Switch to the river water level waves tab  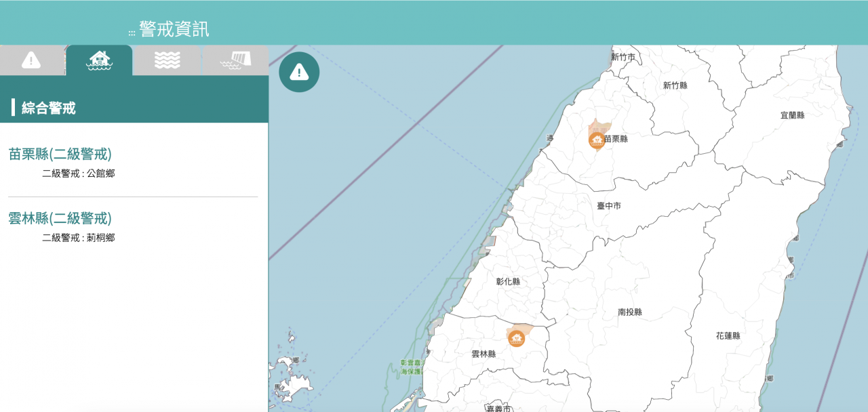(x=167, y=60)
